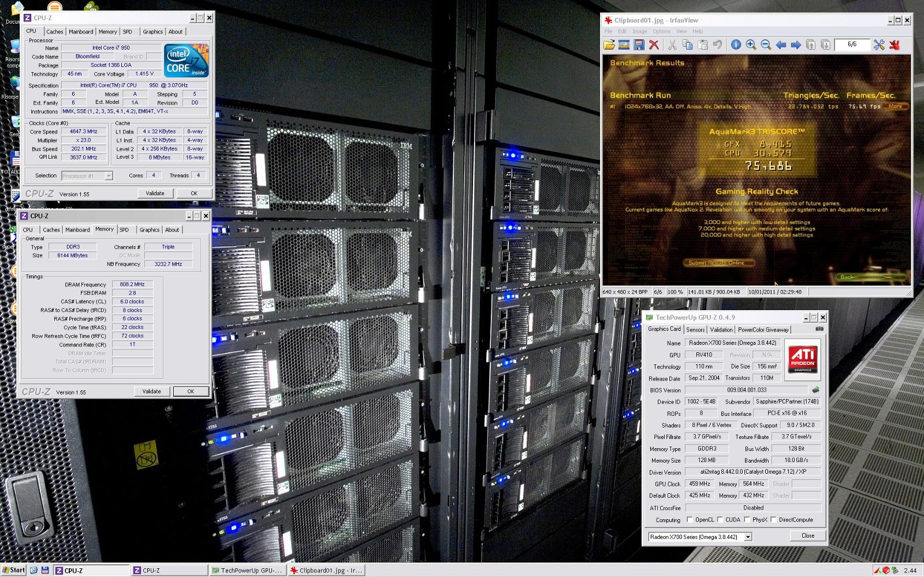
Task: Click the NB Frequency value 3232.7 MHz
Action: (x=168, y=264)
